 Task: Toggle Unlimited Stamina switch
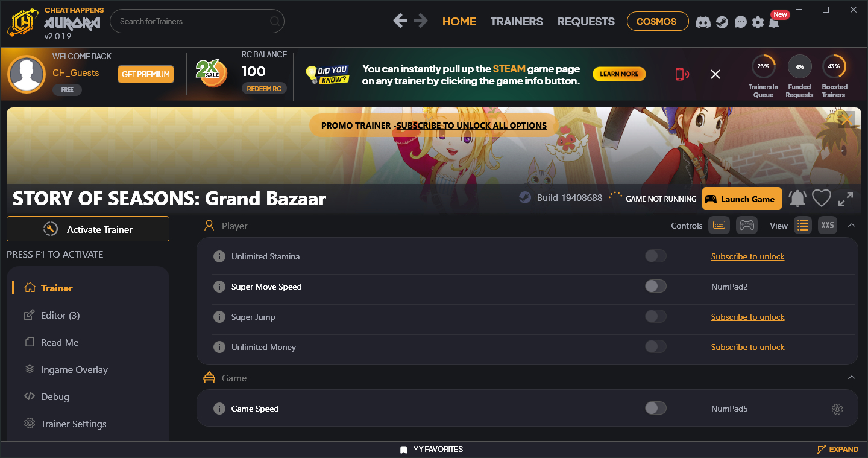coord(656,256)
